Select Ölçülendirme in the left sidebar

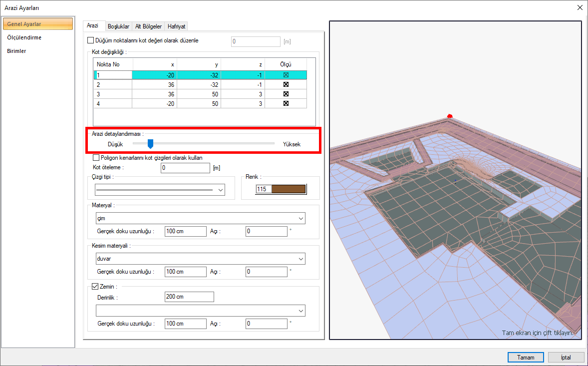point(24,37)
